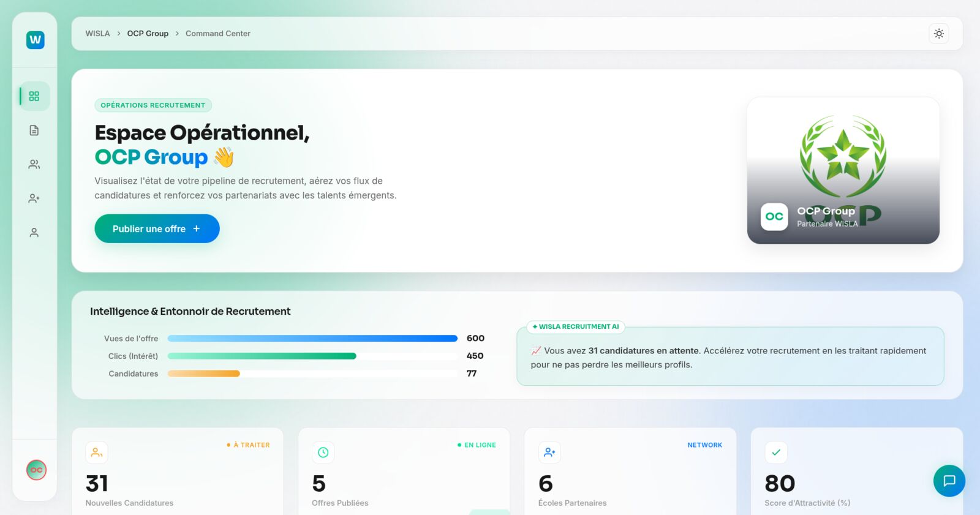Click Command Center in the breadcrumb
This screenshot has width=980, height=515.
click(218, 34)
